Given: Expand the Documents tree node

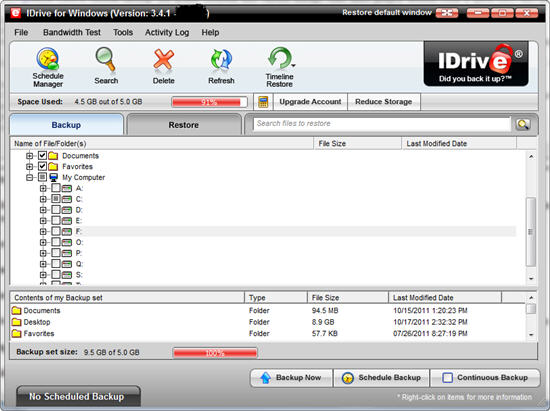Looking at the screenshot, I should coord(30,156).
